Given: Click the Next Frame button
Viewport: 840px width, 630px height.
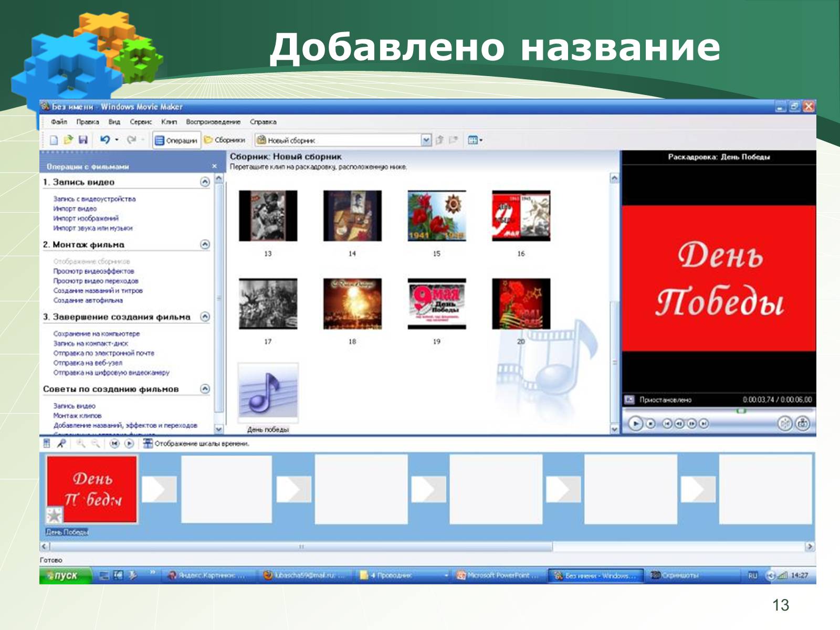Looking at the screenshot, I should [691, 423].
